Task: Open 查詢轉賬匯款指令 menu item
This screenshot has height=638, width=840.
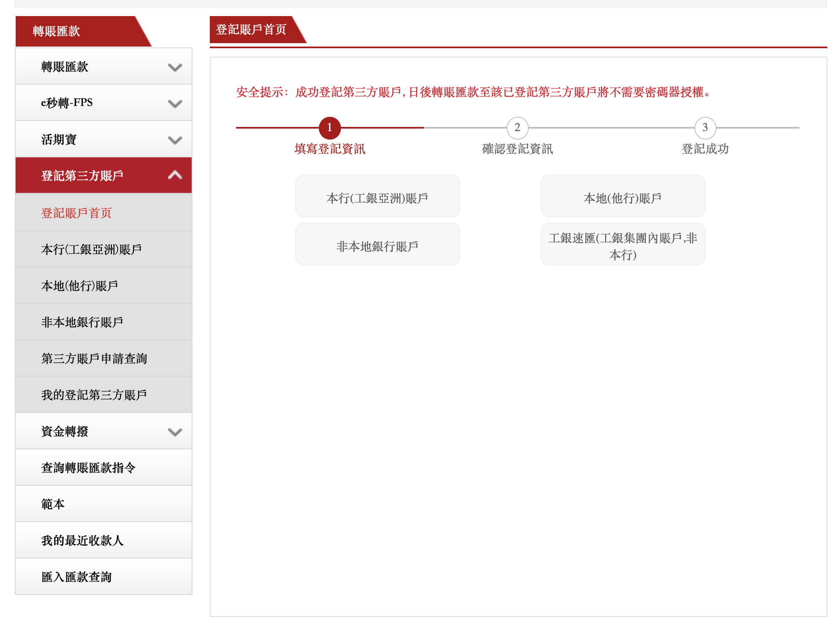Action: point(88,467)
